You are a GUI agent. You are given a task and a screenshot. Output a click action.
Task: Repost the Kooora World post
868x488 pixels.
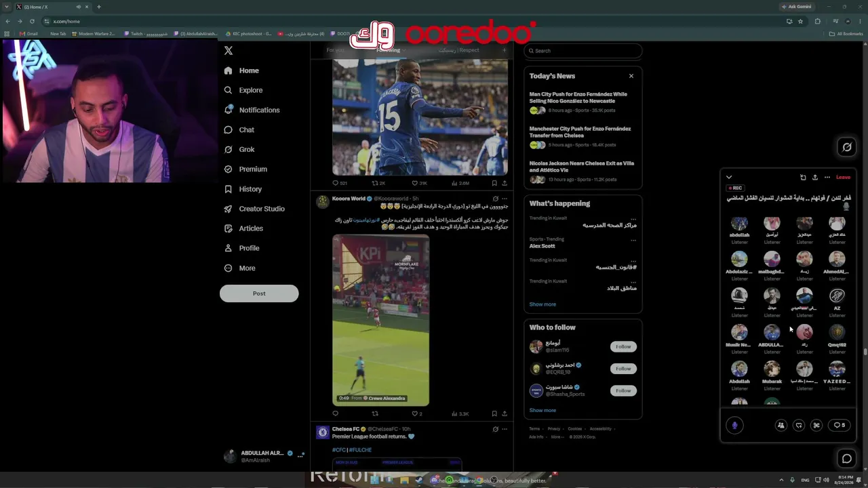point(375,413)
